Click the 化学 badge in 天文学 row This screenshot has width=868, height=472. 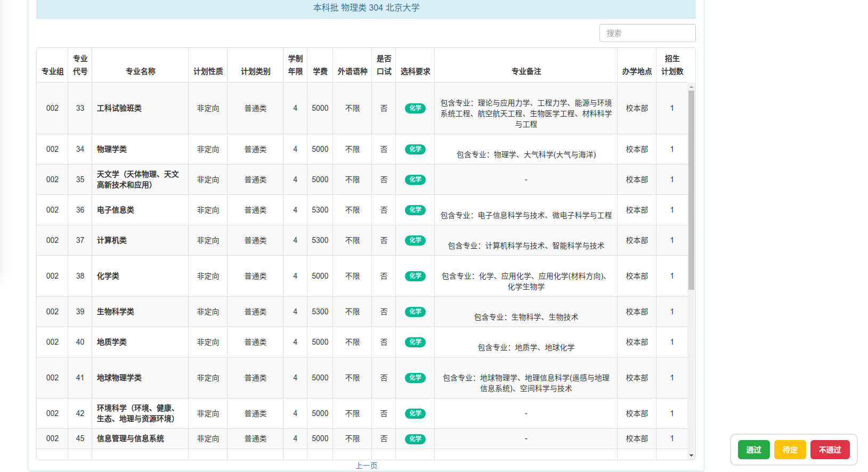[415, 180]
